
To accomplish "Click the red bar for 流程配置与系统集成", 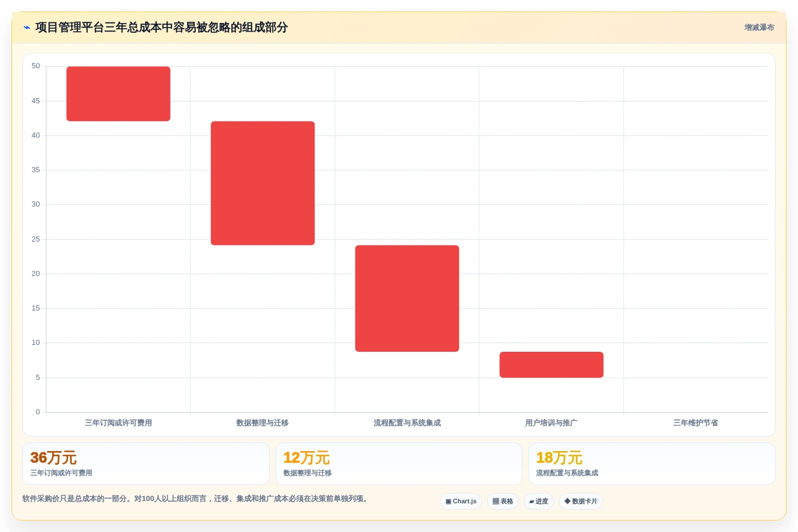I will tap(407, 298).
